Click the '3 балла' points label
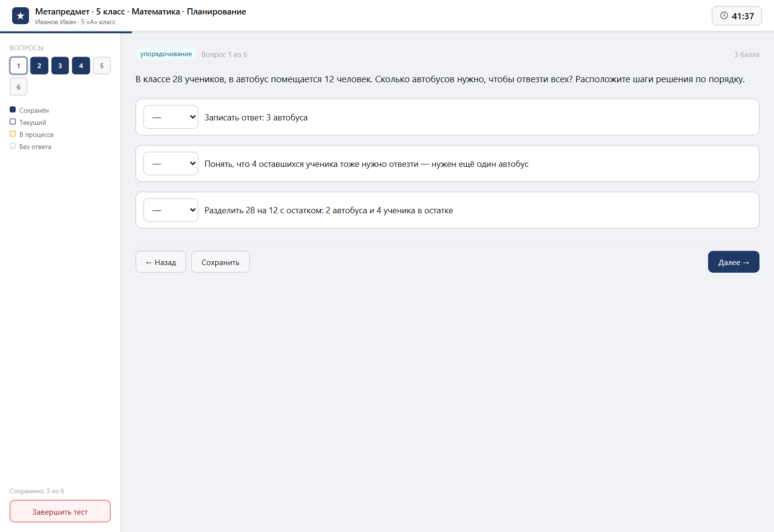This screenshot has height=532, width=774. pyautogui.click(x=746, y=55)
